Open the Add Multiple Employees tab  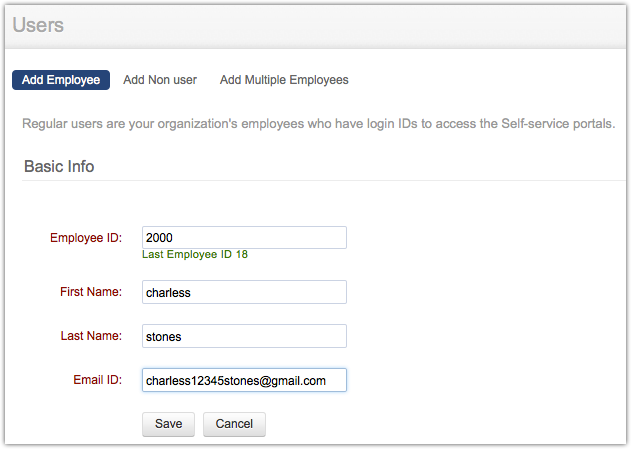(284, 80)
